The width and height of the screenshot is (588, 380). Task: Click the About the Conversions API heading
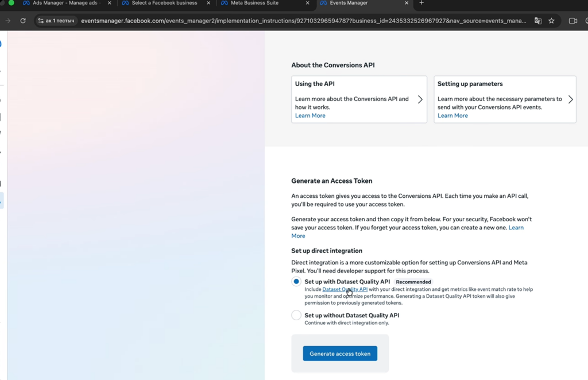(x=332, y=66)
